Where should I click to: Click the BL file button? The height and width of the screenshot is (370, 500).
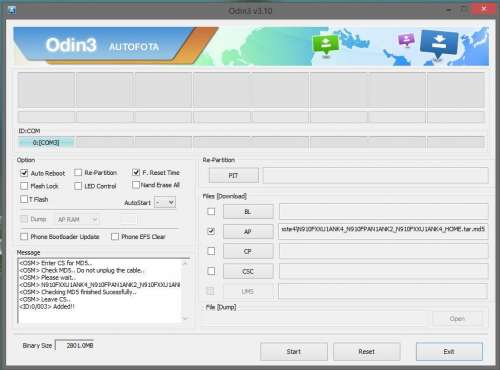248,212
